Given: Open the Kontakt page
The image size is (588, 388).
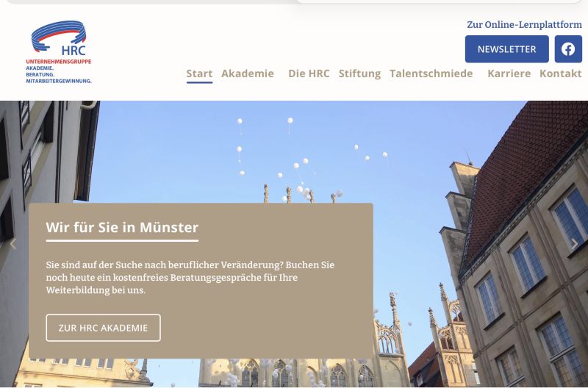Looking at the screenshot, I should coord(560,73).
